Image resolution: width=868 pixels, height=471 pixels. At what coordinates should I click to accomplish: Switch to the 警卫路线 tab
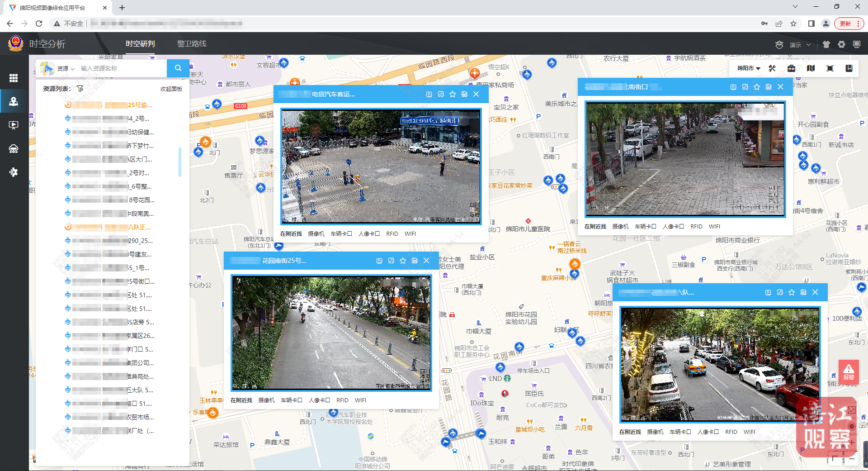192,44
